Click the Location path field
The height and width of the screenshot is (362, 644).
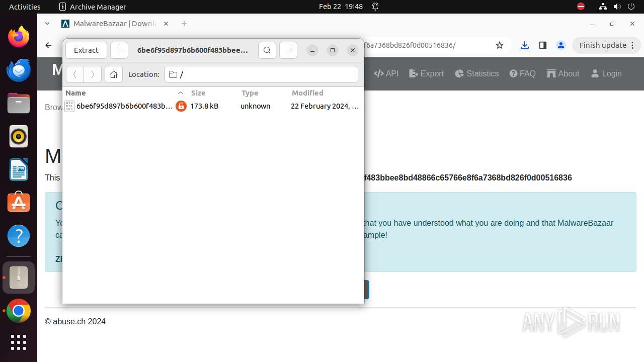point(261,74)
